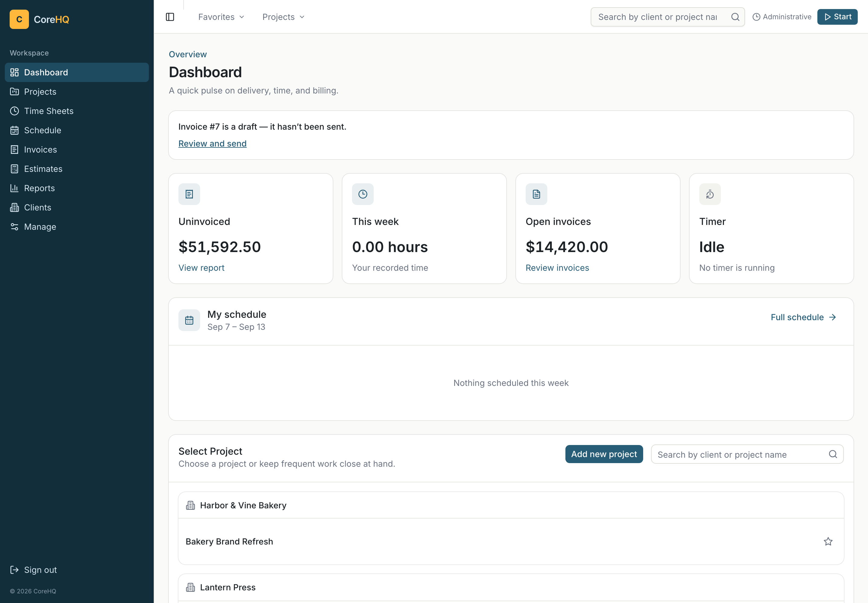Click the Lantern Press building icon
Viewport: 868px width, 603px height.
pyautogui.click(x=190, y=588)
